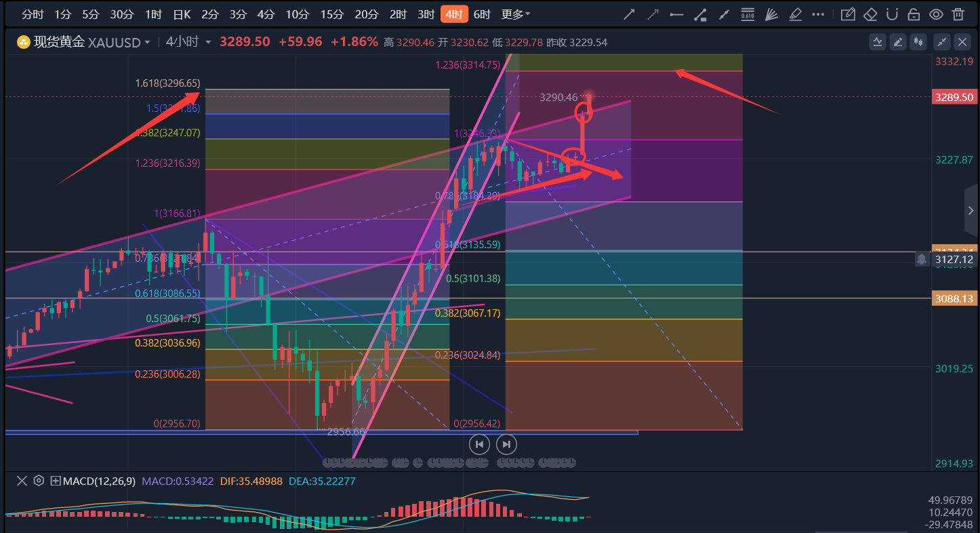
Task: Click the 1.618(3296.65) Fibonacci level label
Action: (x=167, y=83)
